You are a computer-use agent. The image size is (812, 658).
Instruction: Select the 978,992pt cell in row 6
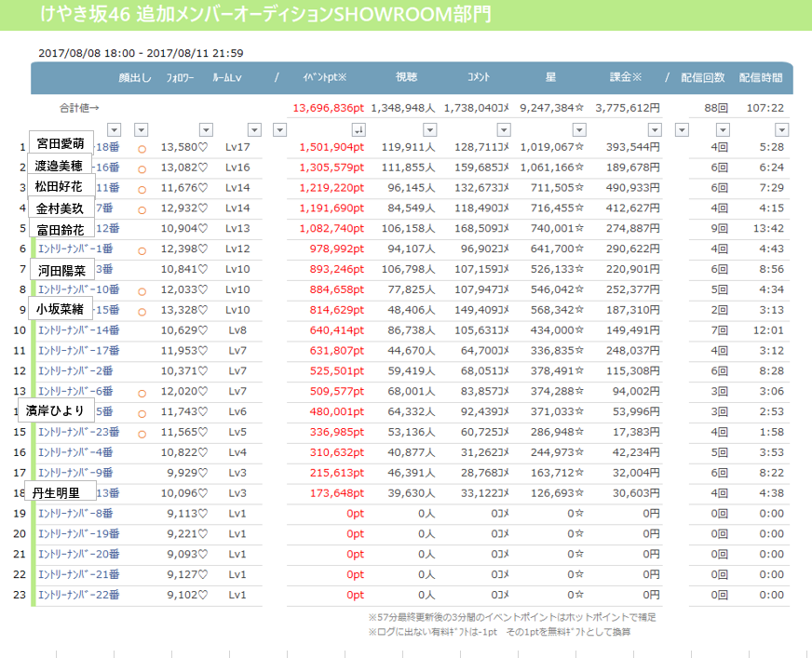tap(336, 249)
